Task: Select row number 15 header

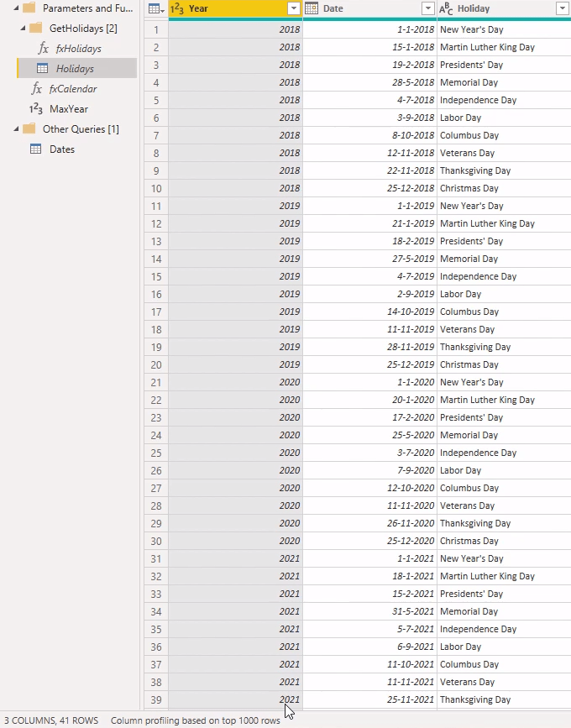Action: click(x=156, y=276)
